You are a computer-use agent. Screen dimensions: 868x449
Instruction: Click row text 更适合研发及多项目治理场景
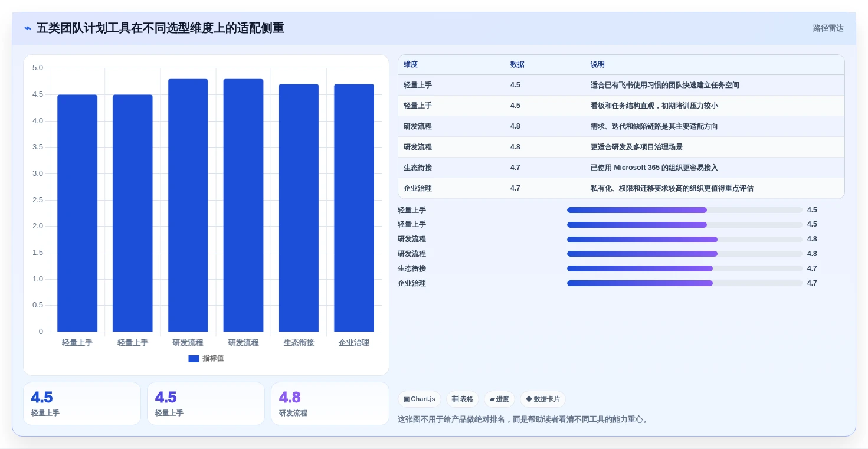point(637,147)
